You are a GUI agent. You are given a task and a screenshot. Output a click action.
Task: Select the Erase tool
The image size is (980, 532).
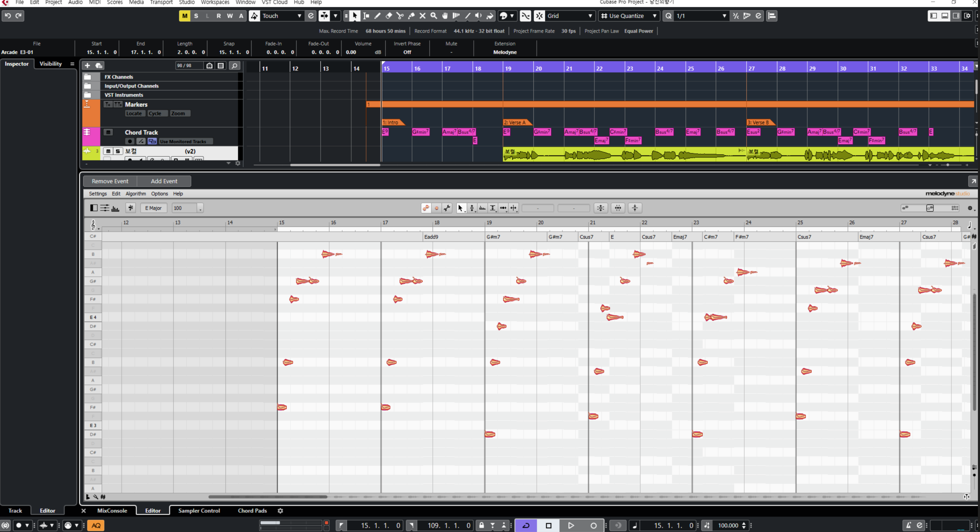[389, 16]
